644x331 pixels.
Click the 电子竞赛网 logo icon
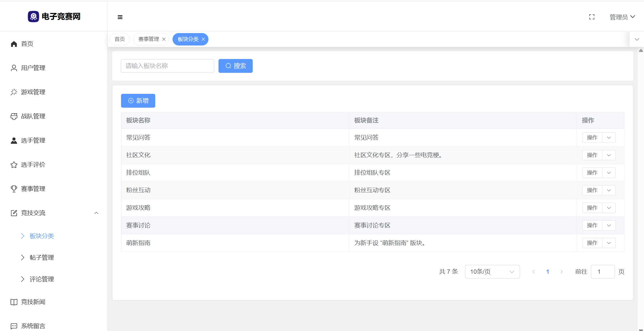[33, 16]
